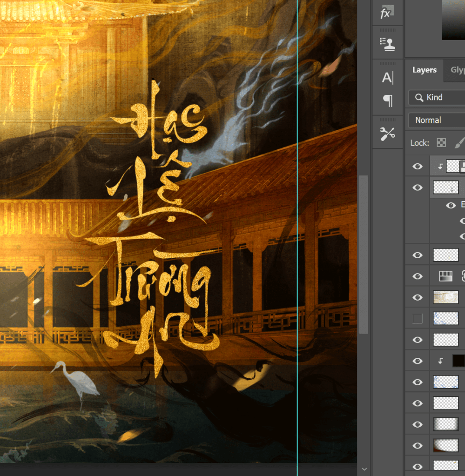Open the Styles fx panel
This screenshot has height=476, width=465.
click(x=387, y=13)
